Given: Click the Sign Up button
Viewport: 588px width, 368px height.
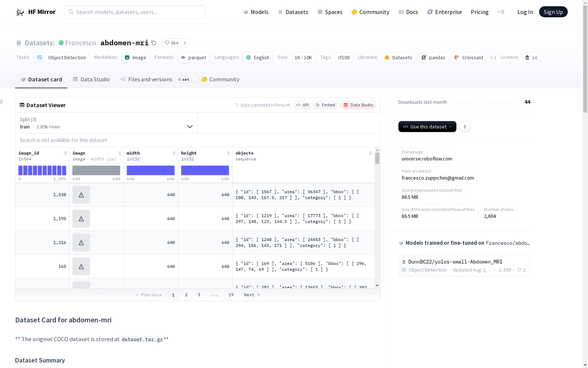Looking at the screenshot, I should pyautogui.click(x=553, y=12).
